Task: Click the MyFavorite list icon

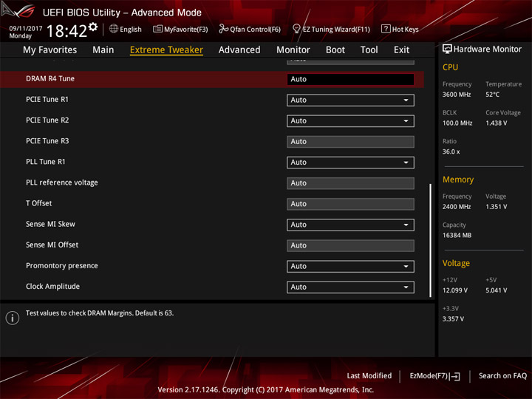Action: (x=158, y=29)
